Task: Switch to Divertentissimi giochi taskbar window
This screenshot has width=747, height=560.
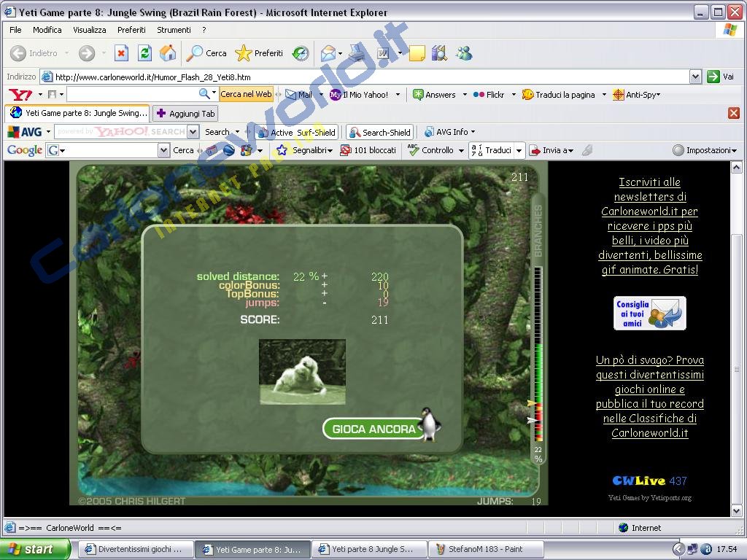Action: pos(135,549)
